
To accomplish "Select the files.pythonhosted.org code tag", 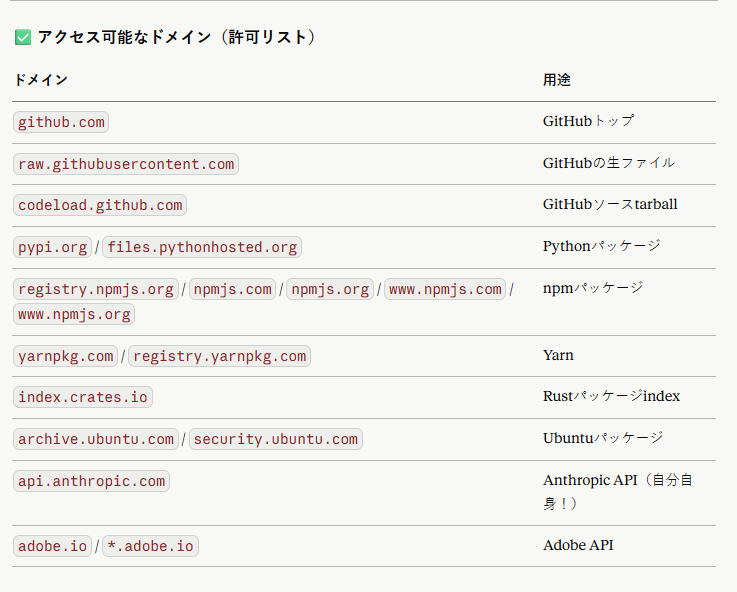I will pos(202,247).
